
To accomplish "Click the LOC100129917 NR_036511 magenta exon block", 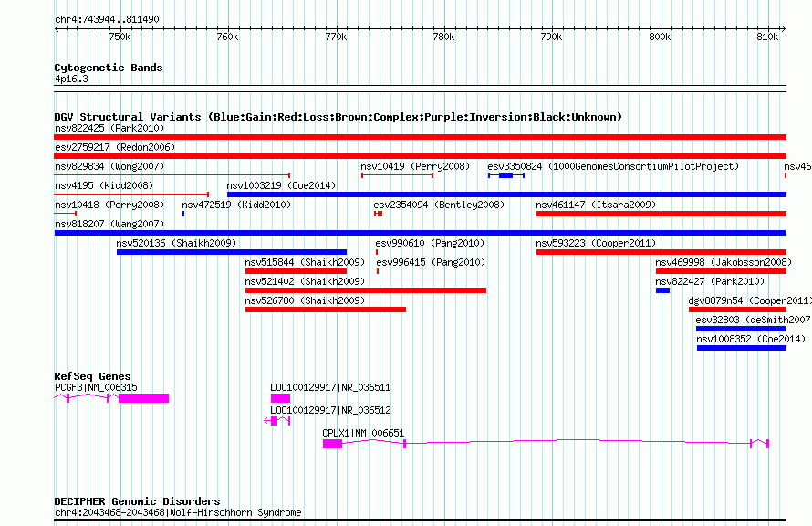I will tap(280, 398).
